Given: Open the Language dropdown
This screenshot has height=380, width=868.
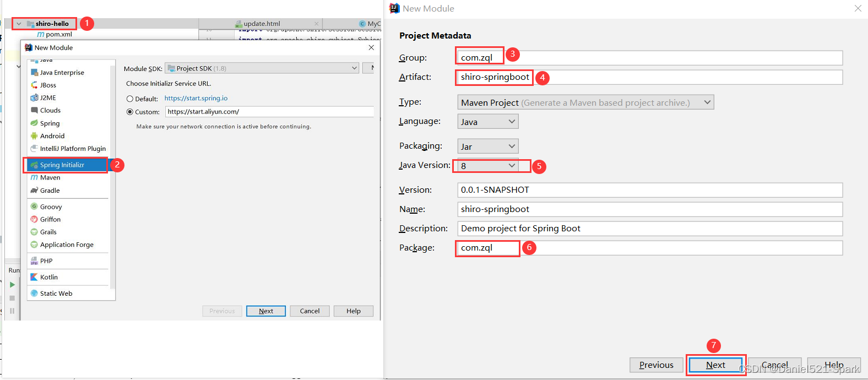Looking at the screenshot, I should point(488,122).
